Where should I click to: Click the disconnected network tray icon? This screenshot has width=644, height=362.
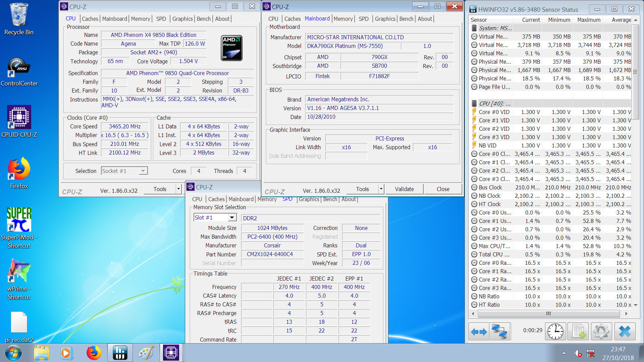click(590, 353)
